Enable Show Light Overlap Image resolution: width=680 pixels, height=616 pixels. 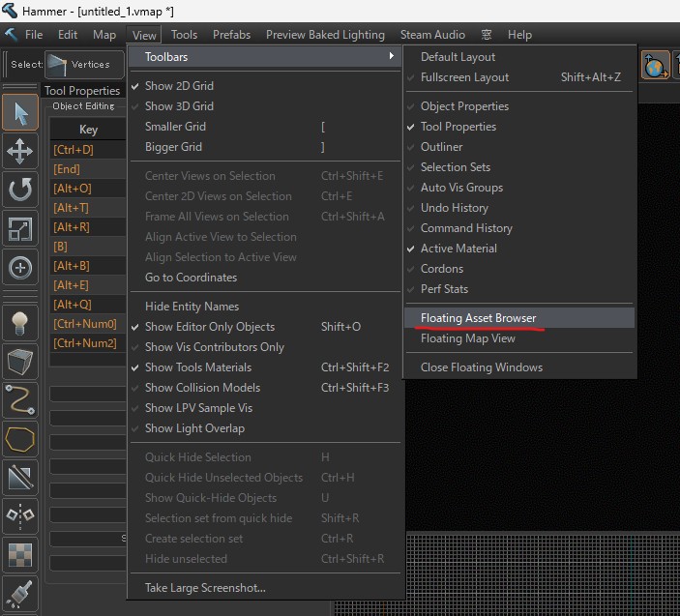coord(265,428)
